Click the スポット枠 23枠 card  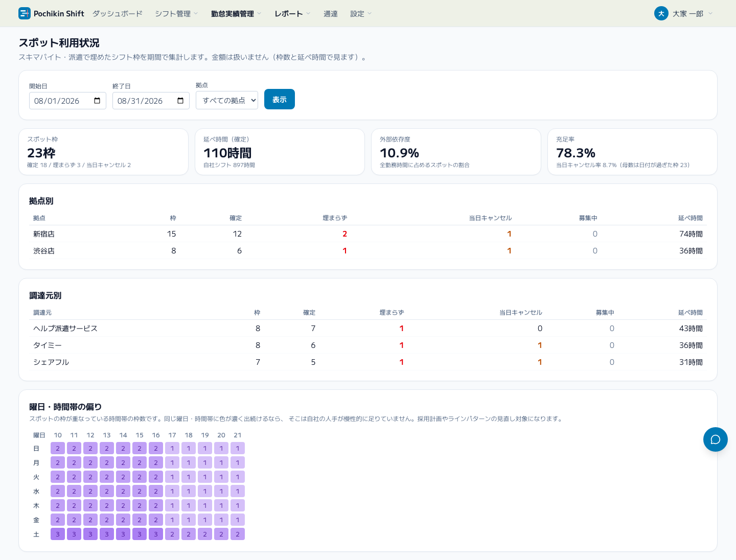point(103,152)
